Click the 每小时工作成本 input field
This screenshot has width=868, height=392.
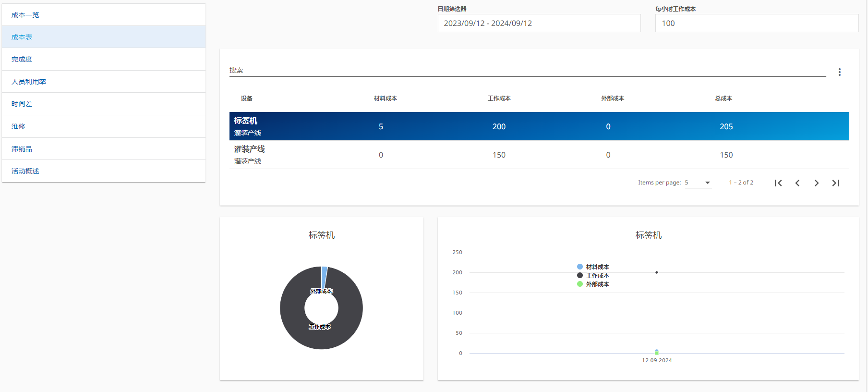coord(756,23)
